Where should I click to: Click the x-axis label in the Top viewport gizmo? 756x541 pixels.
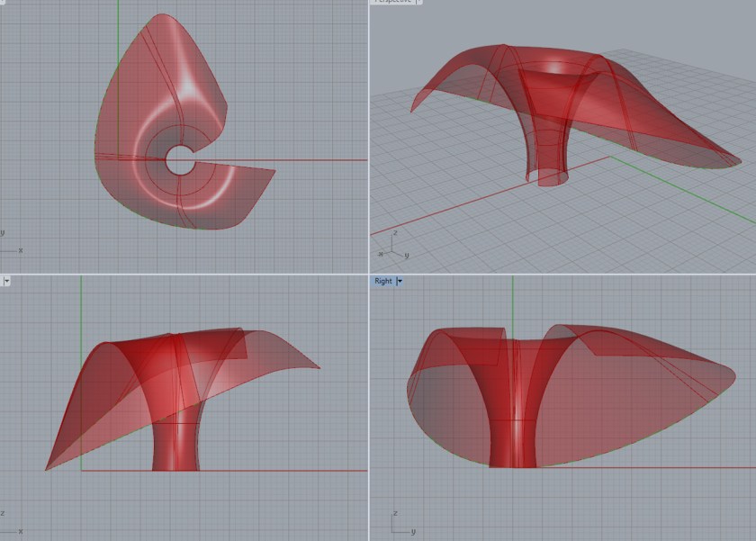pyautogui.click(x=21, y=251)
